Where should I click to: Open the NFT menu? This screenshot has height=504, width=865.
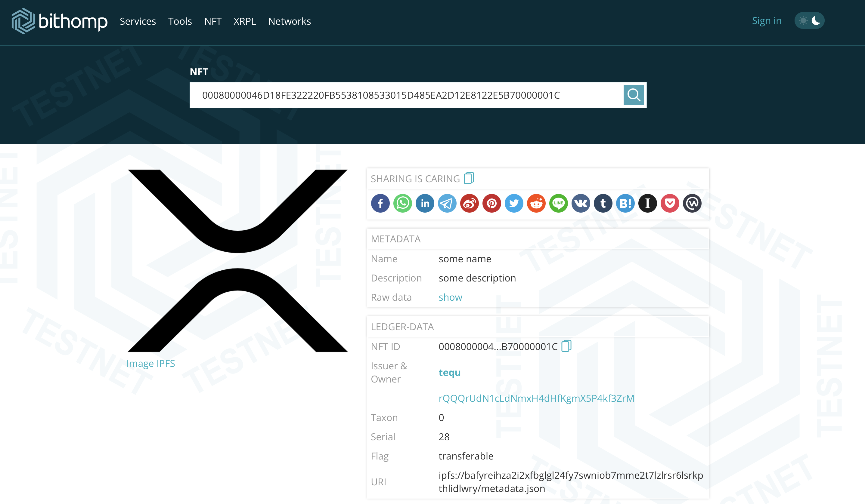tap(213, 21)
